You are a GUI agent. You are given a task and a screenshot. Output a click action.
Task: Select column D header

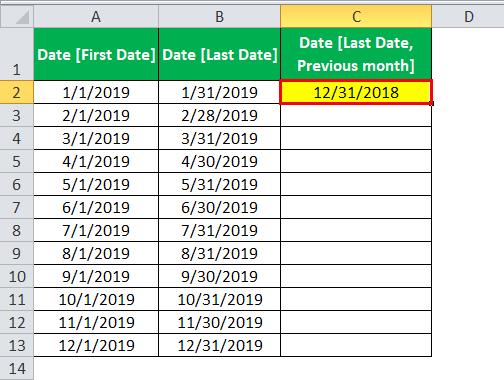[468, 17]
